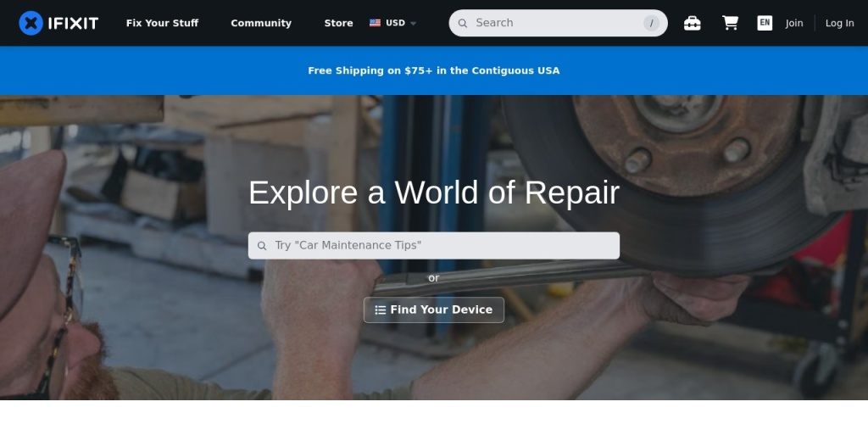Open the toolbox workbench icon
The image size is (868, 424).
pos(692,23)
